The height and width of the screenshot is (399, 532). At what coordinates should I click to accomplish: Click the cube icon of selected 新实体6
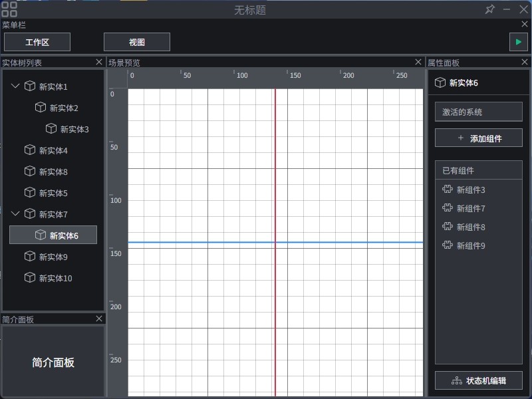pos(41,235)
